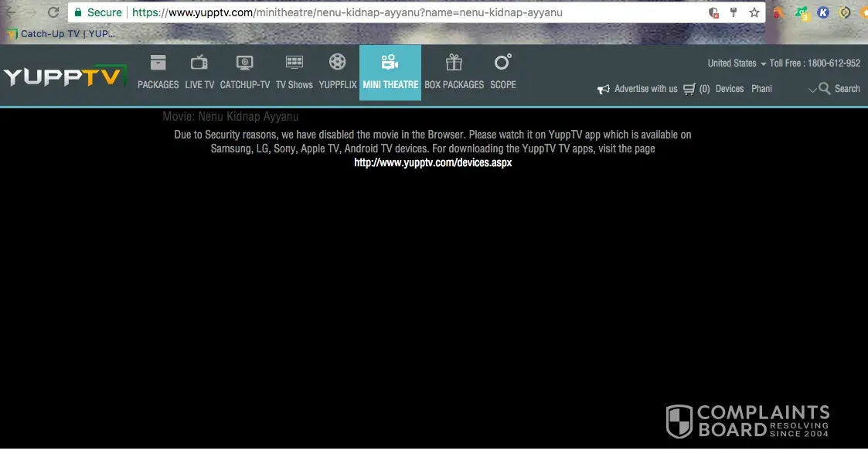Click the Mini Theatre camera icon
Image resolution: width=868 pixels, height=454 pixels.
tap(390, 62)
